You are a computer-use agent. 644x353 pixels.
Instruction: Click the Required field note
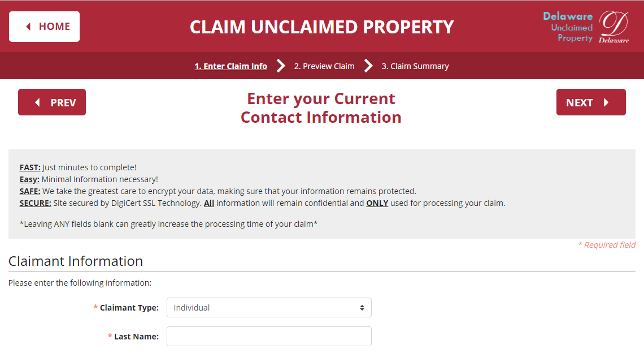[607, 245]
